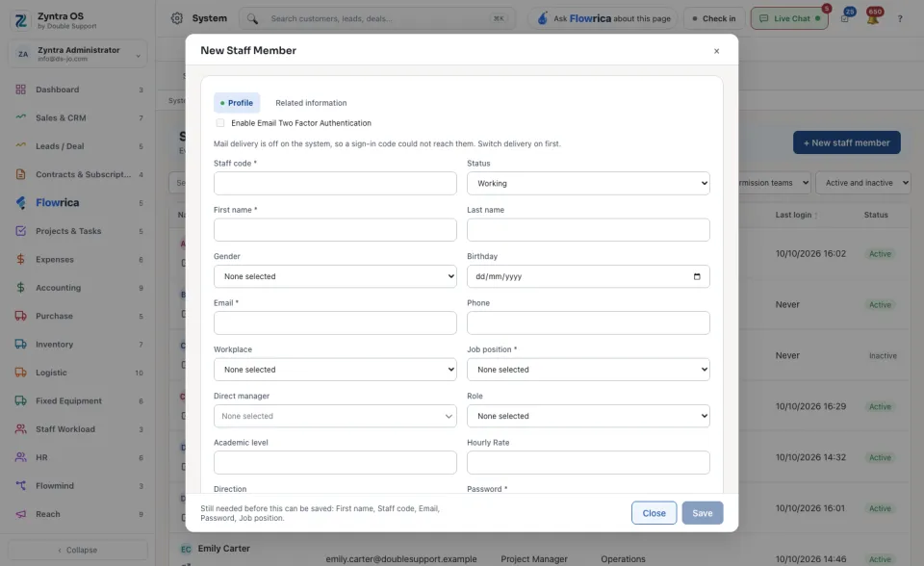Click the Zyntra OS logo
Screen dimensions: 924x566
[20, 21]
